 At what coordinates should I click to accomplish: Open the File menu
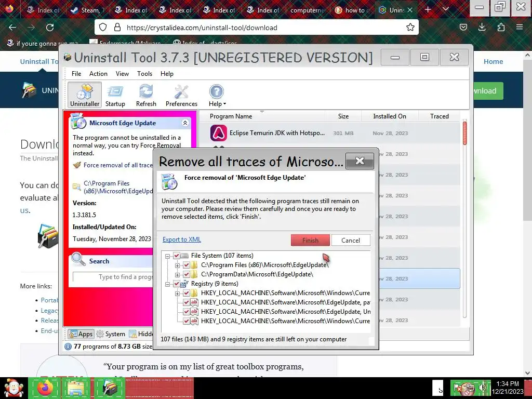(76, 74)
